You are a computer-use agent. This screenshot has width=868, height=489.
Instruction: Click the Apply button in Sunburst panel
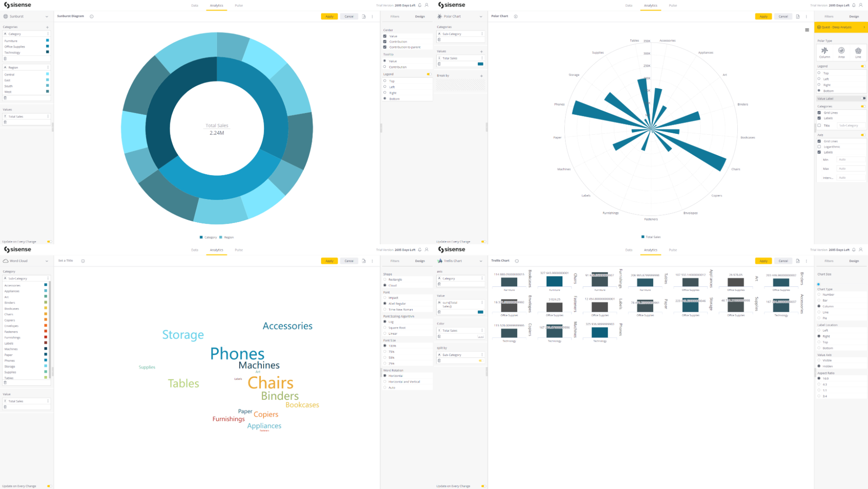click(330, 16)
